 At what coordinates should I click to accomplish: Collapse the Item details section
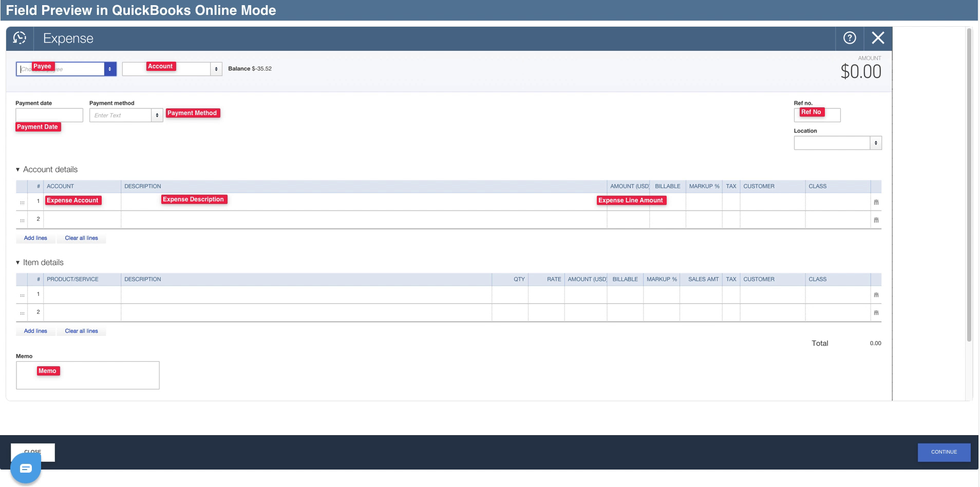[x=17, y=263]
